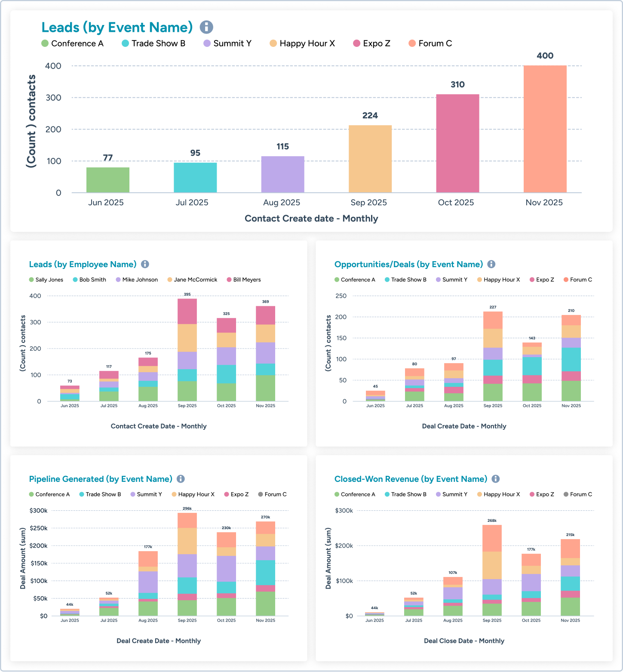Click the Leads (by Event Name) title
623x672 pixels.
pyautogui.click(x=117, y=27)
